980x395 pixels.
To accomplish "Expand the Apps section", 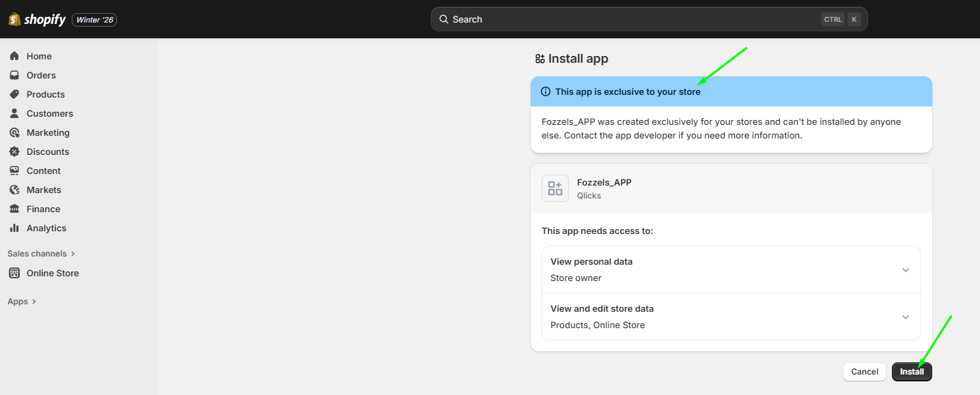I will pos(22,302).
